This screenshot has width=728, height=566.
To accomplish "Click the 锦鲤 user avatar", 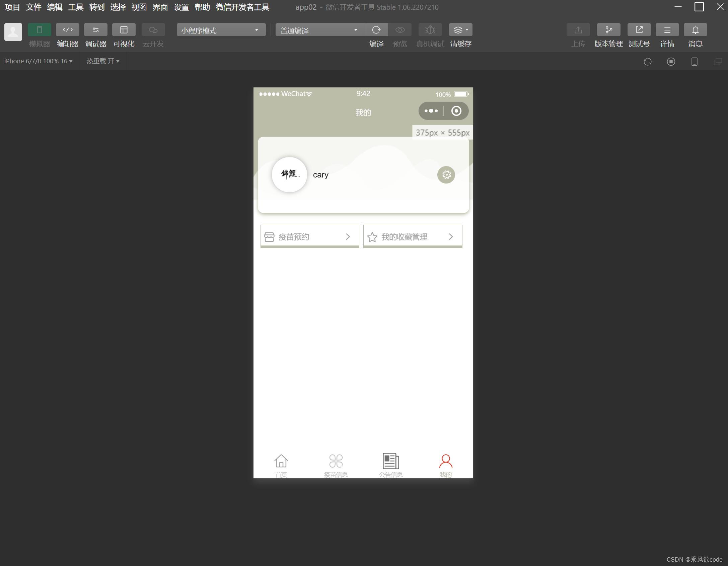I will point(289,174).
